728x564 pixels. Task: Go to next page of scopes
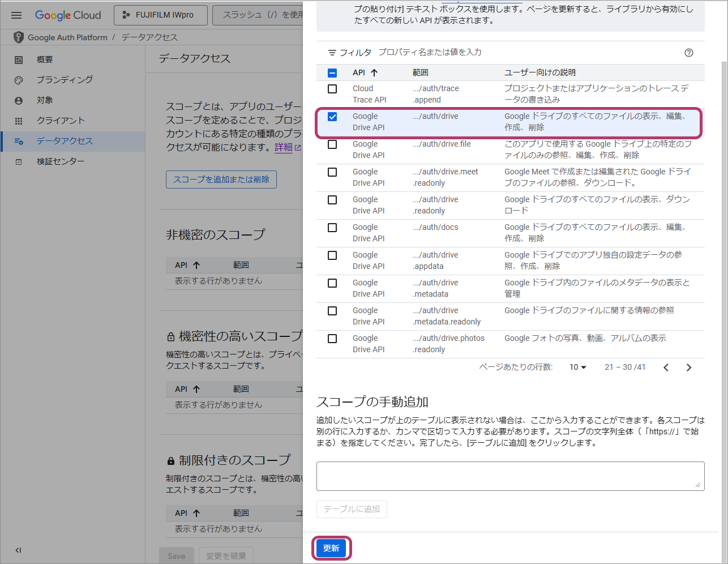click(688, 368)
